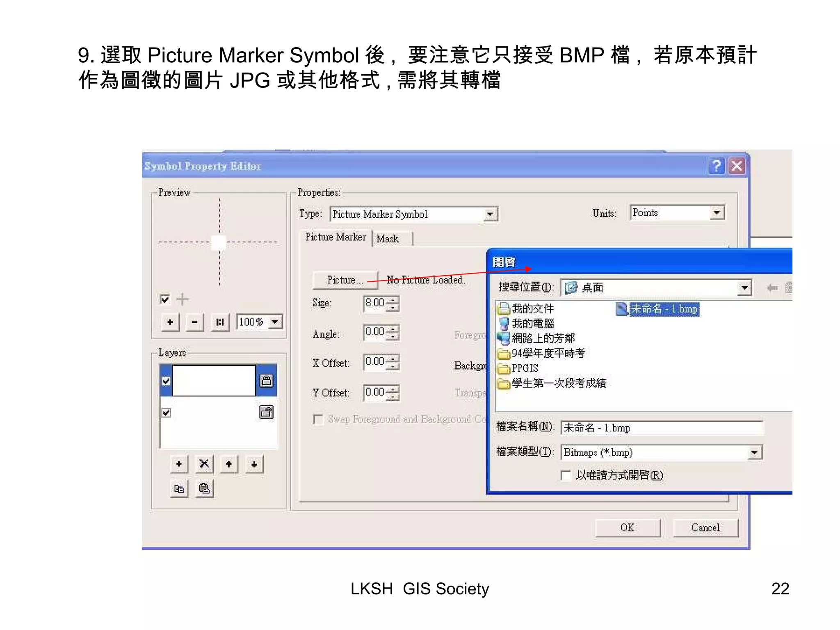Click the 1:1 zoom button in Preview
The height and width of the screenshot is (630, 840).
pyautogui.click(x=220, y=322)
